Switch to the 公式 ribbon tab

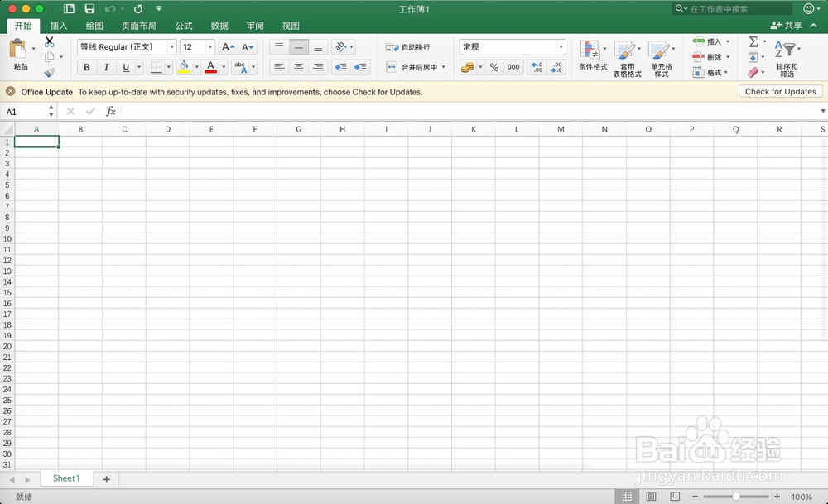[183, 26]
